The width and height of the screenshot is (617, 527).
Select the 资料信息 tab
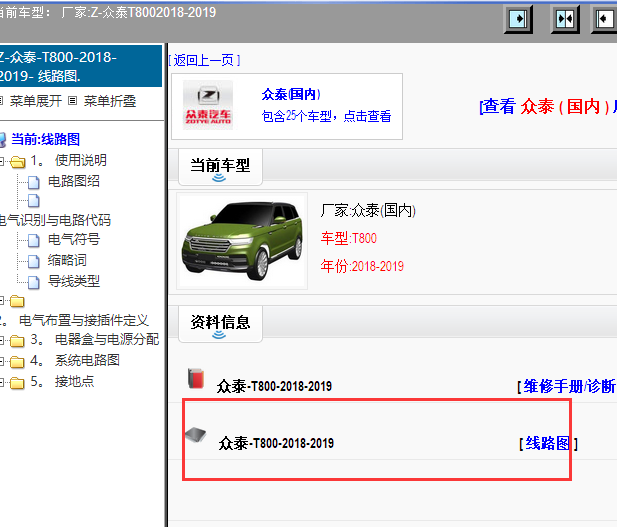(x=220, y=324)
